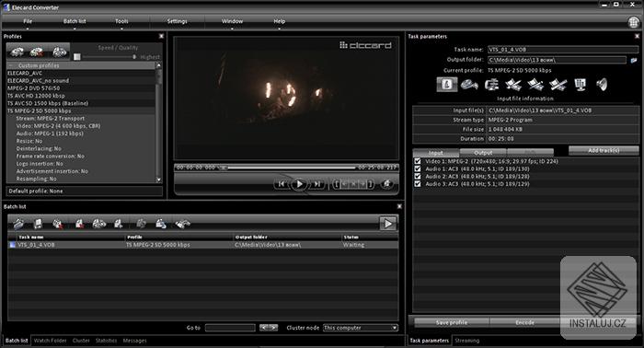
Task: Open the Batch list menu
Action: tap(75, 21)
